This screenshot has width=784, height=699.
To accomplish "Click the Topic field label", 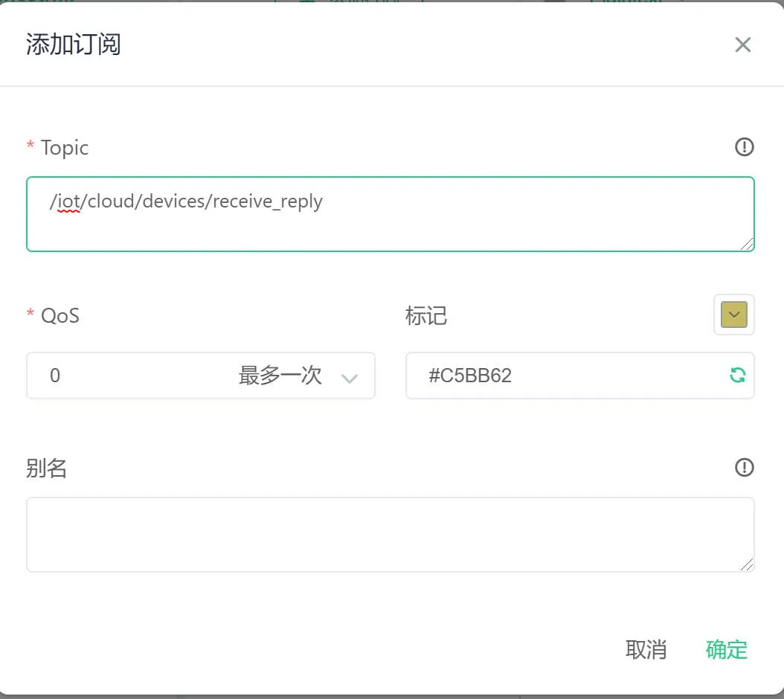I will click(x=65, y=148).
